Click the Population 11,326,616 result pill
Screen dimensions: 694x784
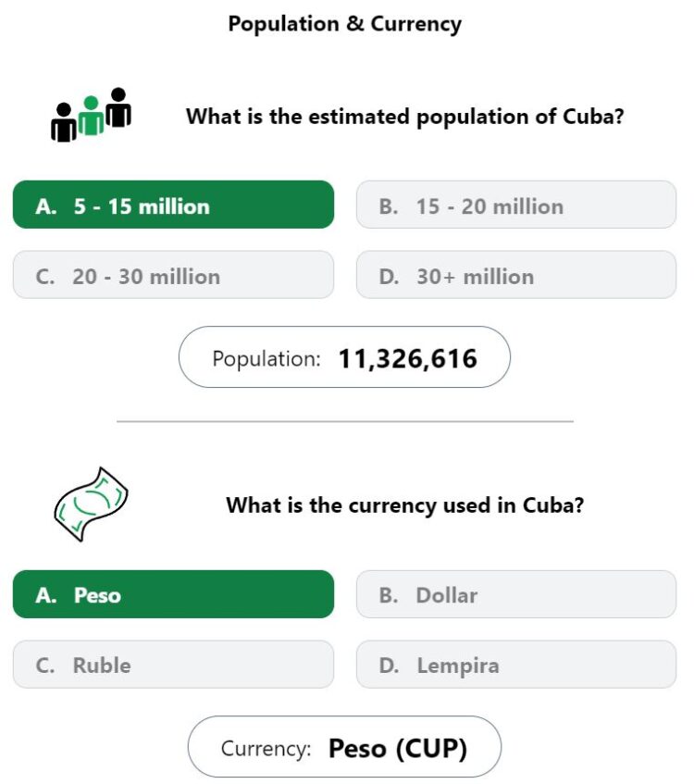(x=344, y=357)
